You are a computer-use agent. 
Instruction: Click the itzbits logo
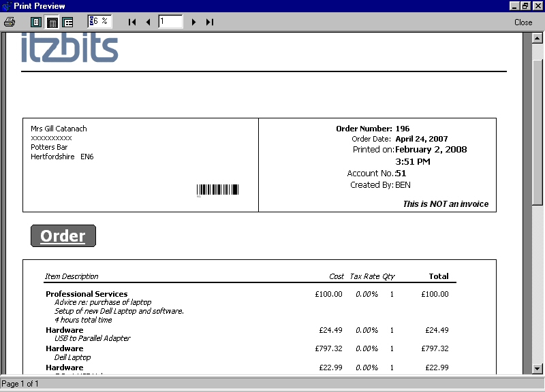(x=69, y=49)
